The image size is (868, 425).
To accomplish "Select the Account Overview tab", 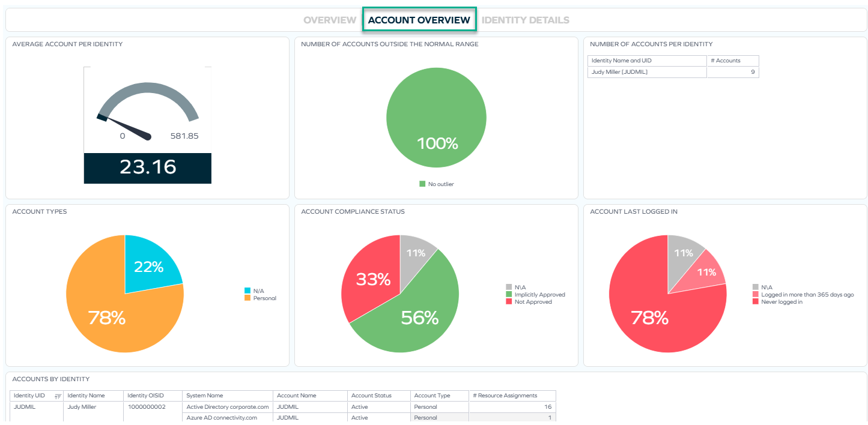I will point(419,19).
